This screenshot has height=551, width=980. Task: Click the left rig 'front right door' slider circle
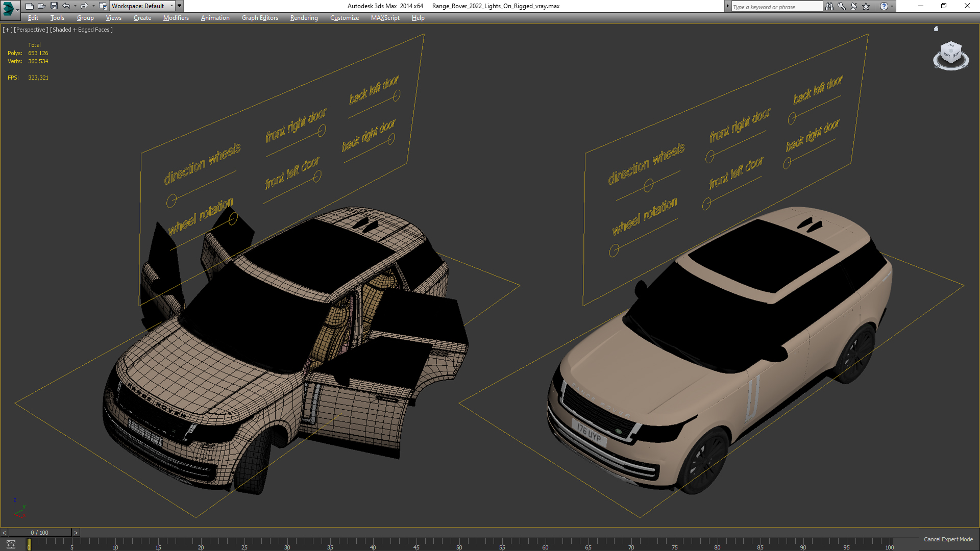click(322, 131)
